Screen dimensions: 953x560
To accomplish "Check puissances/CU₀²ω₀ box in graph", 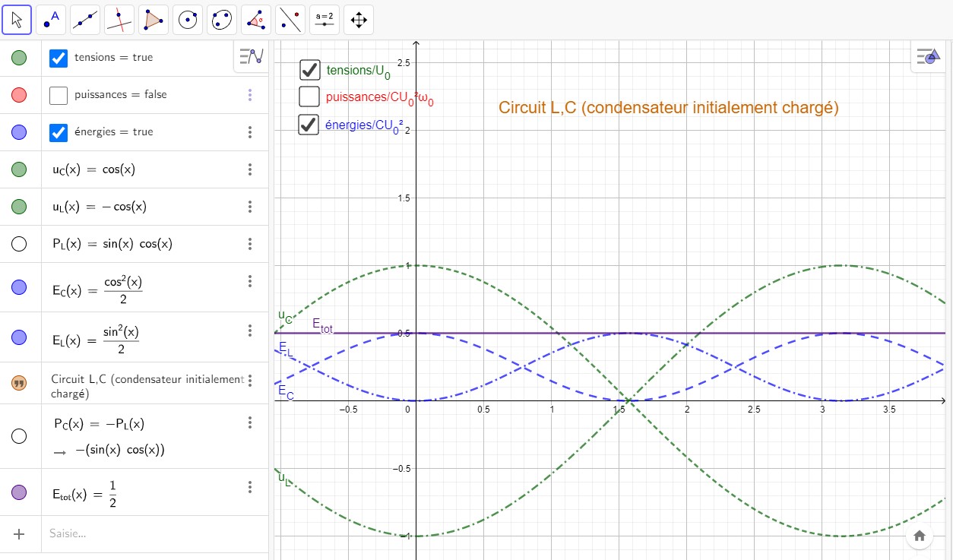I will [309, 97].
